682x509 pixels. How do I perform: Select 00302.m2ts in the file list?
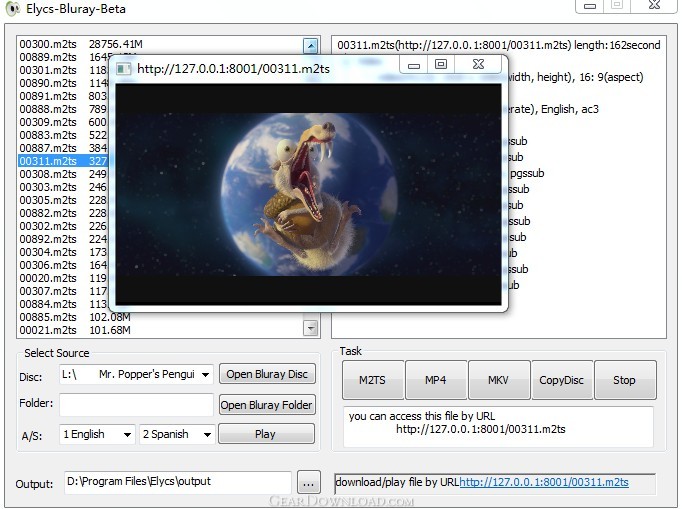point(63,227)
